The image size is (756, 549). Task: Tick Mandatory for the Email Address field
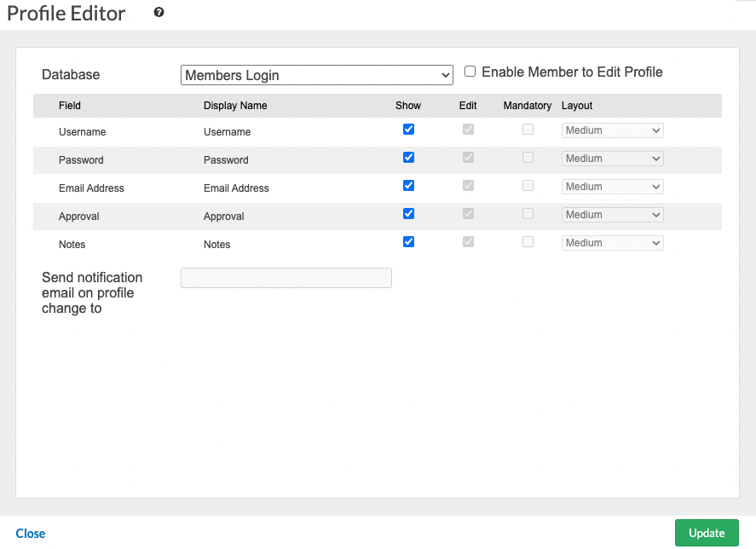[528, 185]
